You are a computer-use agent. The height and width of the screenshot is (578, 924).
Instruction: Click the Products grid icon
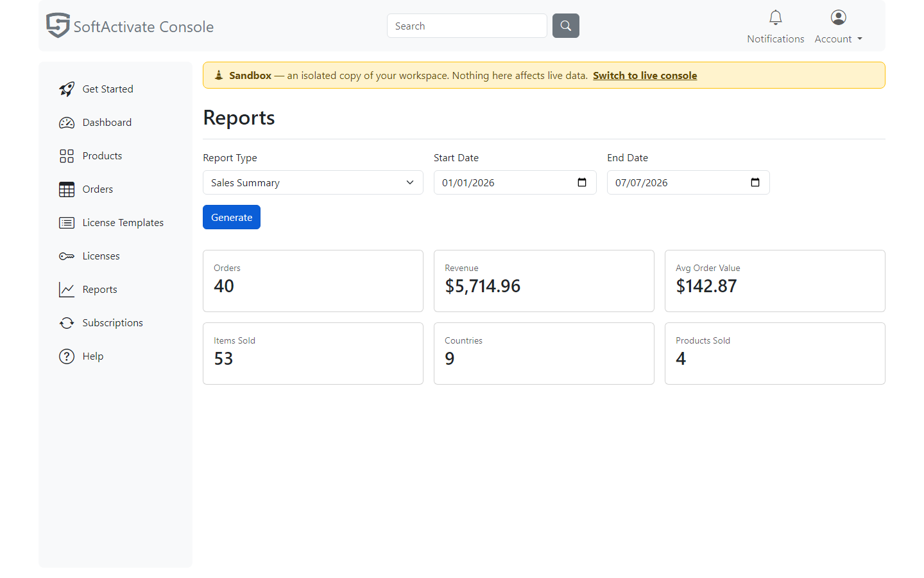tap(67, 156)
